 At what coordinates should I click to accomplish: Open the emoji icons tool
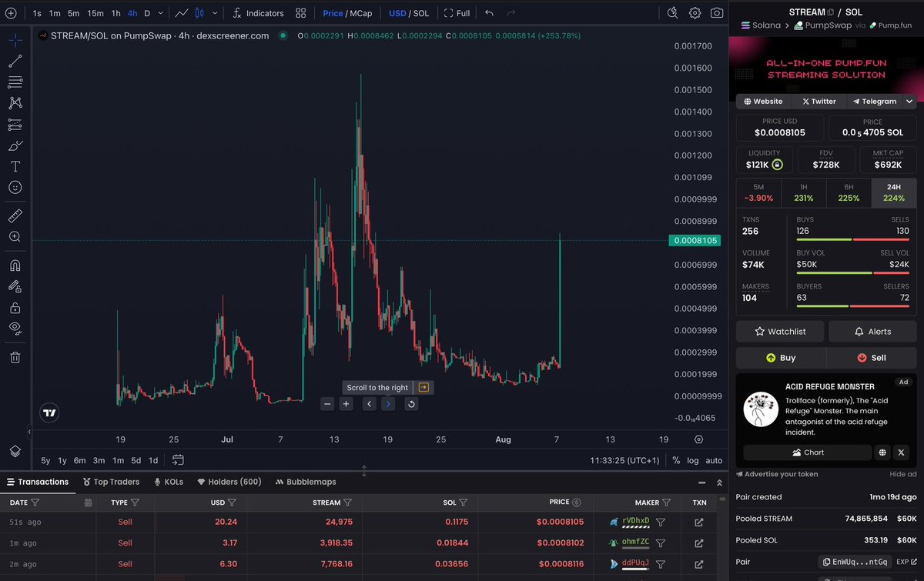point(15,187)
